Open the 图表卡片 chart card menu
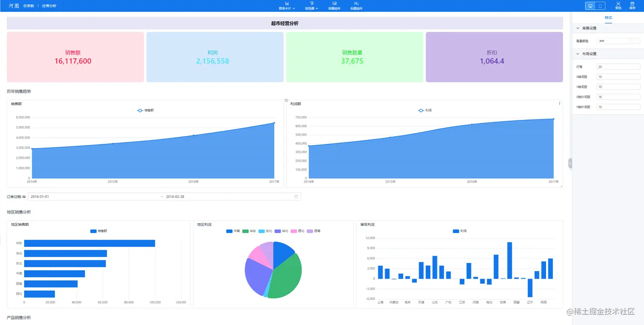The image size is (644, 325). point(287,6)
